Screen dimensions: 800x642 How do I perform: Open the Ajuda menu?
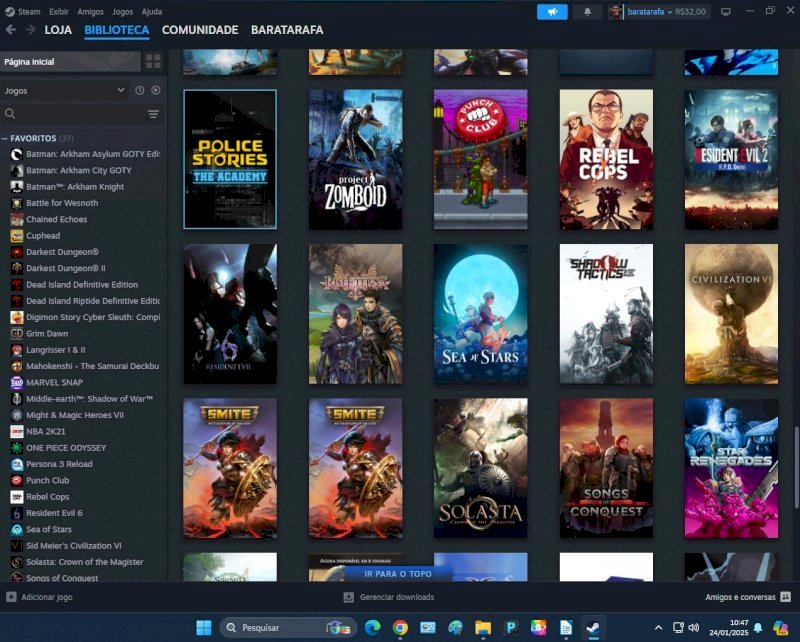point(152,11)
